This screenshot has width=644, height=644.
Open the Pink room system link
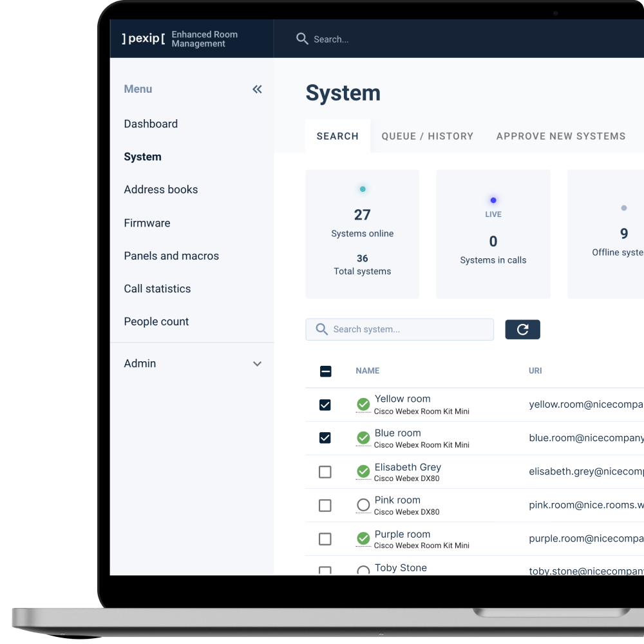point(397,500)
